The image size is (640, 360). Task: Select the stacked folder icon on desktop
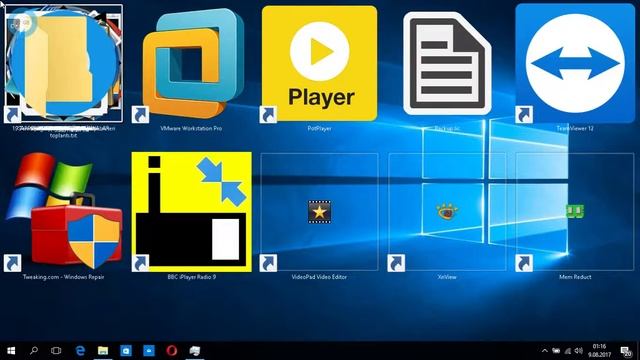tap(64, 63)
